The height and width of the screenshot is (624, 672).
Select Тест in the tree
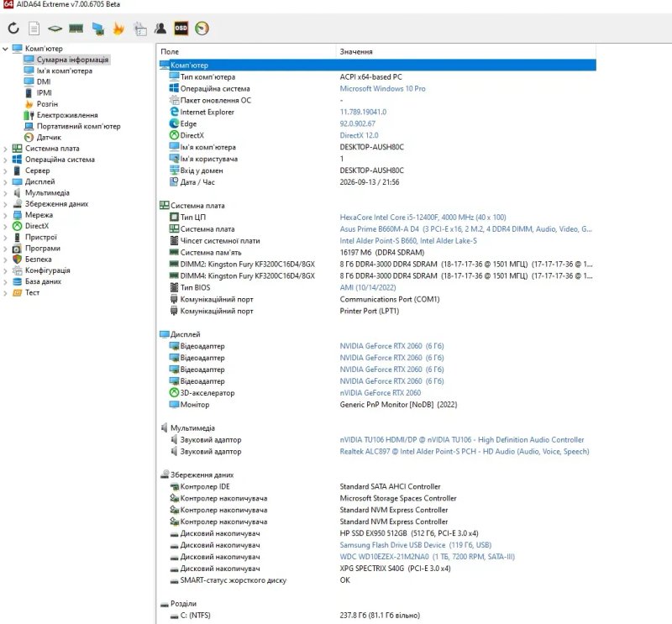point(32,293)
